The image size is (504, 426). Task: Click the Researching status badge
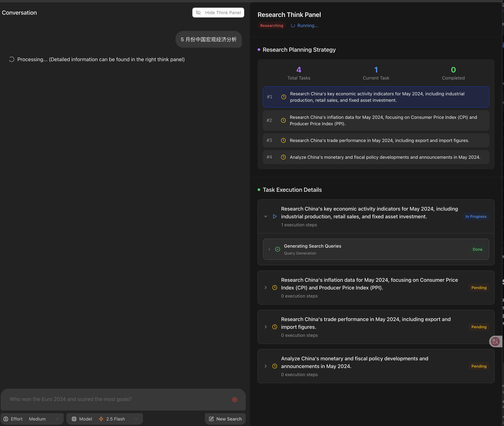271,26
